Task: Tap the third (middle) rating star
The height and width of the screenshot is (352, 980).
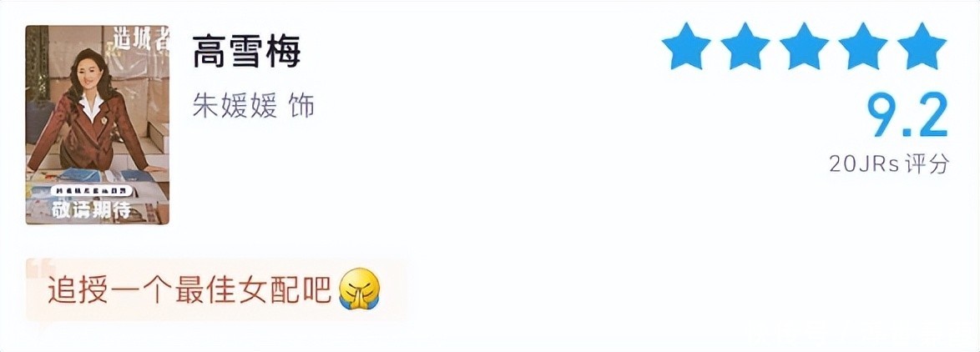Action: tap(804, 47)
